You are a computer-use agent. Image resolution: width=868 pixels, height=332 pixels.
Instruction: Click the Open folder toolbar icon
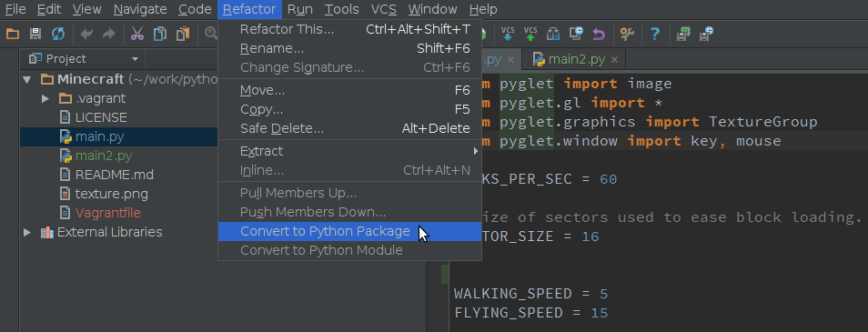point(12,35)
